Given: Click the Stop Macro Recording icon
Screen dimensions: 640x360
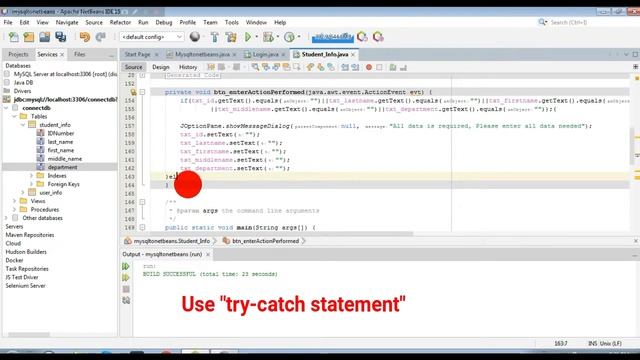Looking at the screenshot, I should (x=379, y=67).
